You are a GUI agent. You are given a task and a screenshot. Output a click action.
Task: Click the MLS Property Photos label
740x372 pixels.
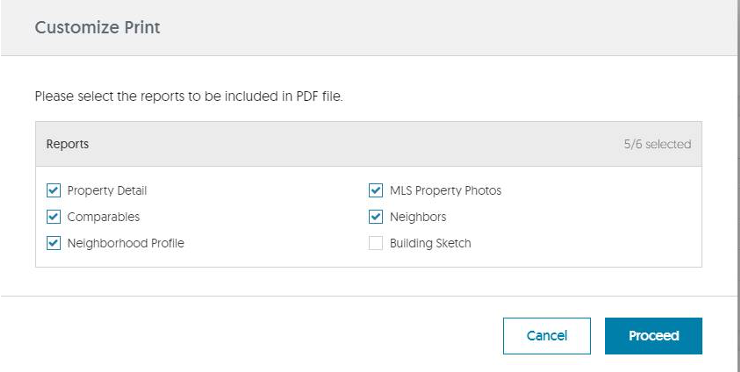click(446, 191)
